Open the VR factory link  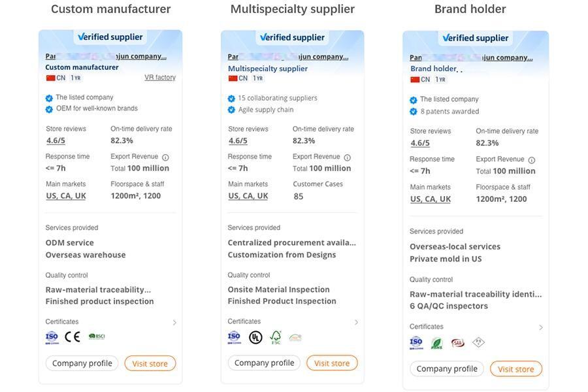(160, 77)
